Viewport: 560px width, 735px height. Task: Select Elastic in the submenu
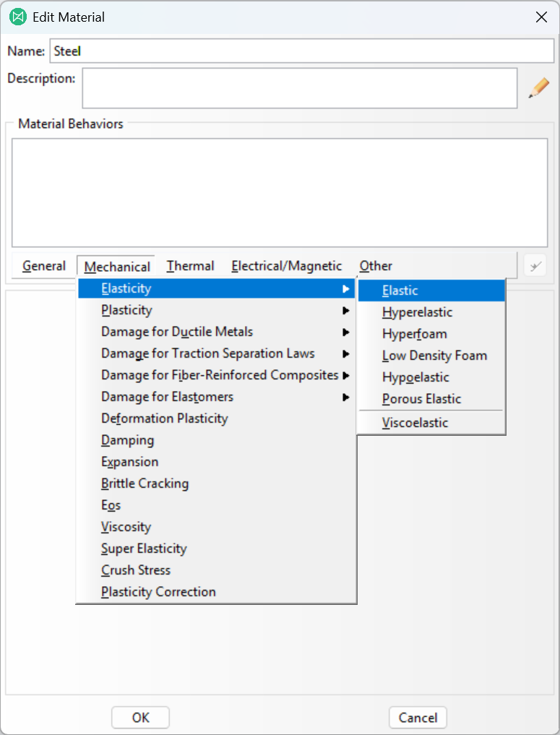click(x=431, y=291)
